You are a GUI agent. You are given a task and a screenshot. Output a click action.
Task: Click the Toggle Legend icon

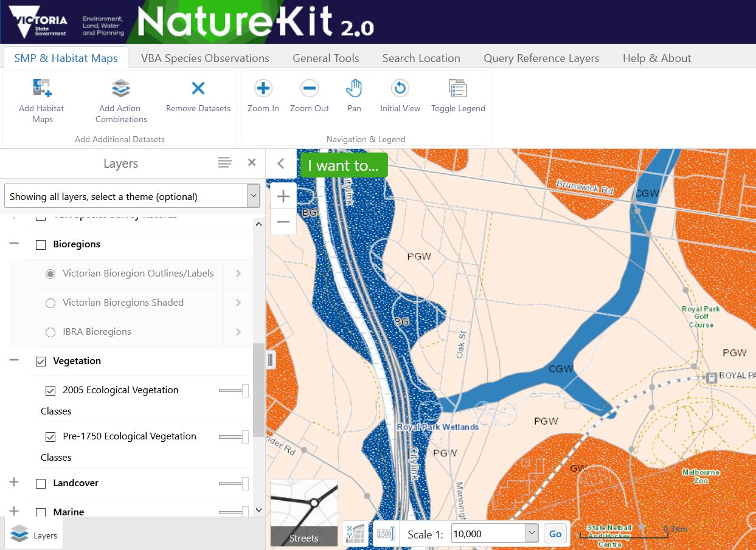point(458,88)
